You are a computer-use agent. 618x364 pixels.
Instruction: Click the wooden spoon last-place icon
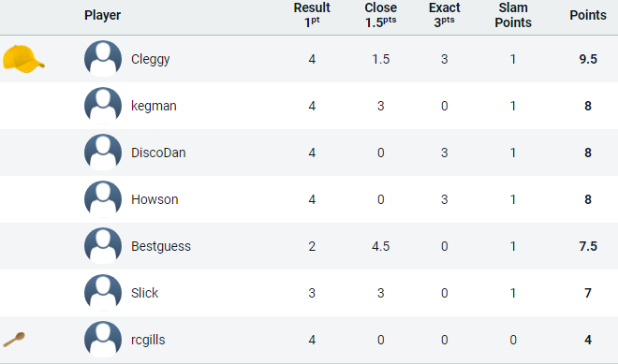point(14,340)
